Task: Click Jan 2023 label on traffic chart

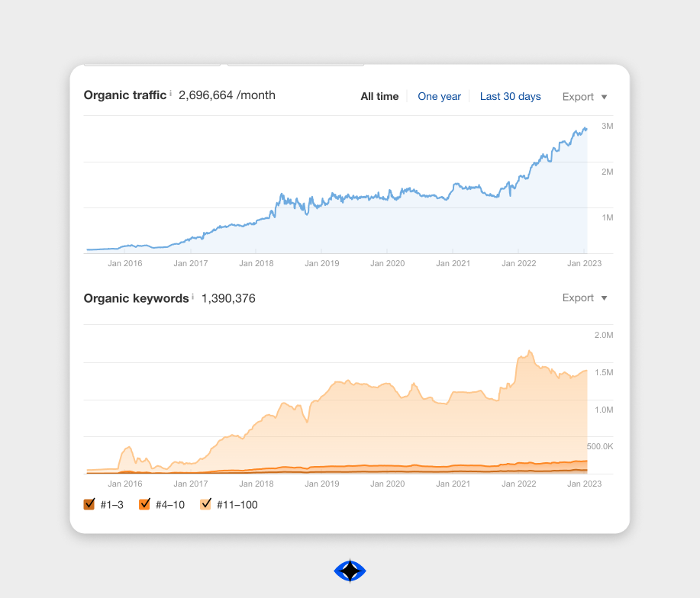Action: click(585, 264)
